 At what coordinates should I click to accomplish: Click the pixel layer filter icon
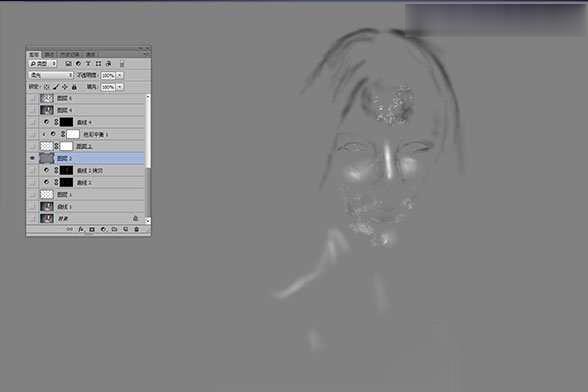coord(68,64)
